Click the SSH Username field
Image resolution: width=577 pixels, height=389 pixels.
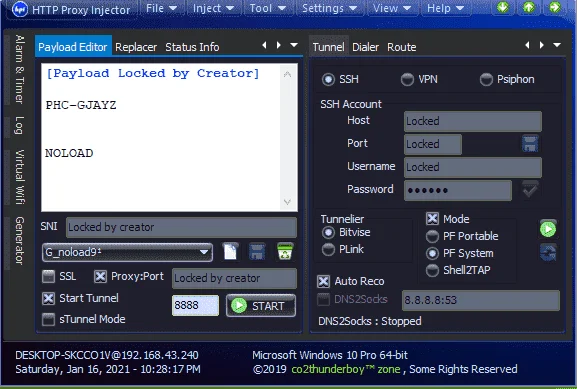(473, 167)
